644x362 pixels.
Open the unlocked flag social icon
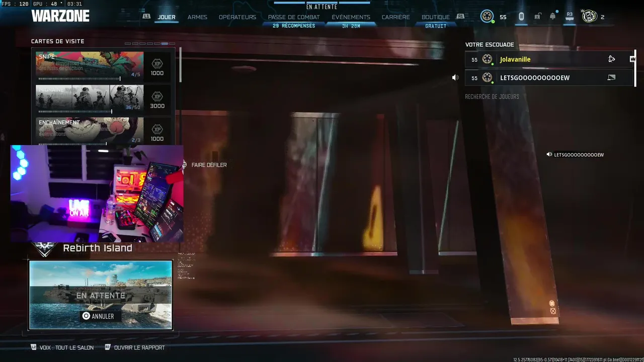point(537,17)
